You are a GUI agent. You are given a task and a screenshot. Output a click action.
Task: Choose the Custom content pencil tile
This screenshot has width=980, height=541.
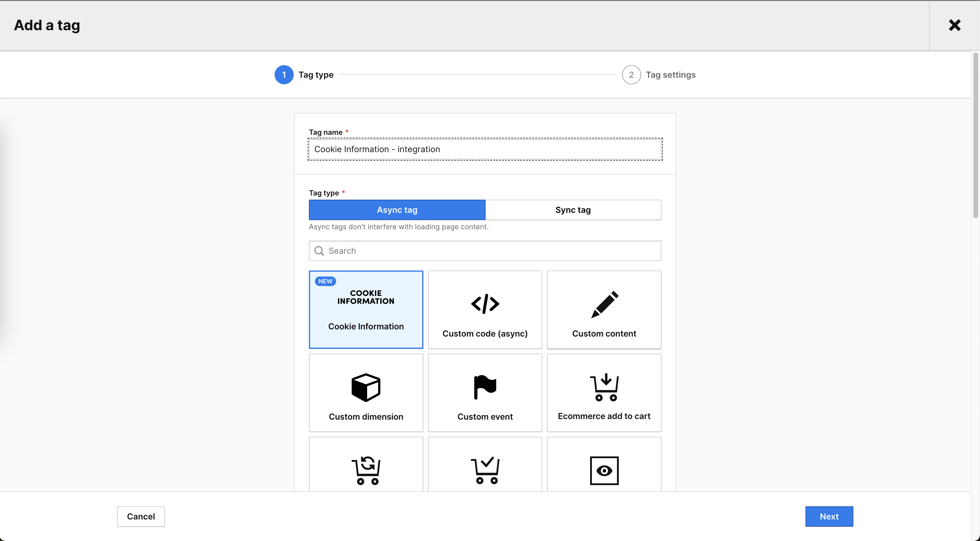coord(604,309)
